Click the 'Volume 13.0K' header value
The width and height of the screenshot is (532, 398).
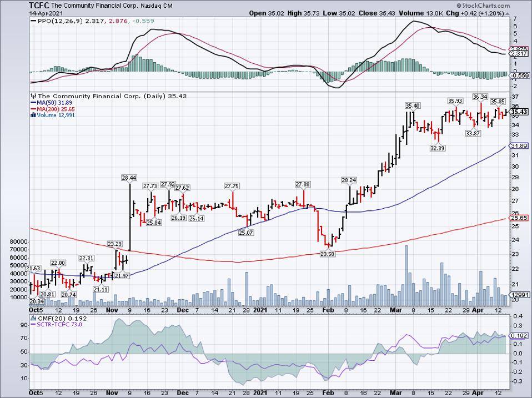point(421,13)
